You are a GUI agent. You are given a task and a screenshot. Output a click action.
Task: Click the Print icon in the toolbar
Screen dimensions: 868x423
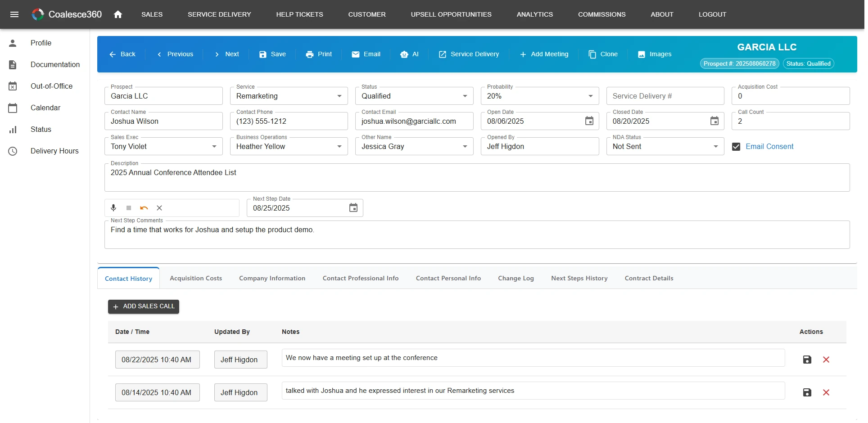tap(310, 54)
